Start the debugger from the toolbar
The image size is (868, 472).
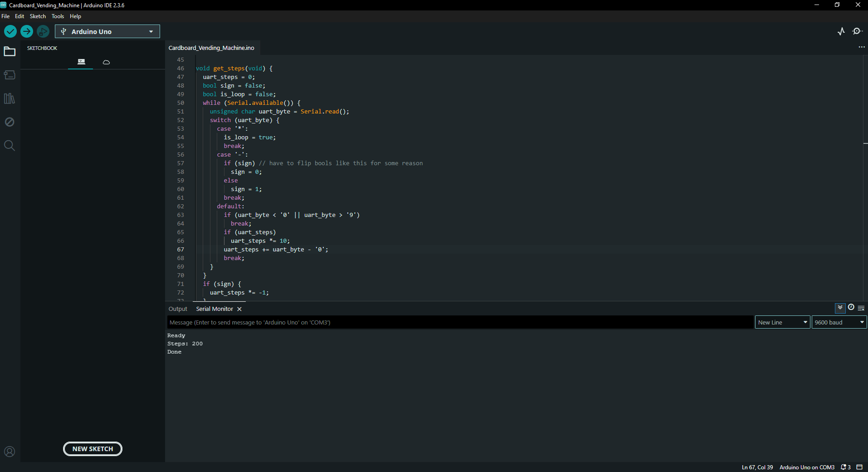point(43,31)
